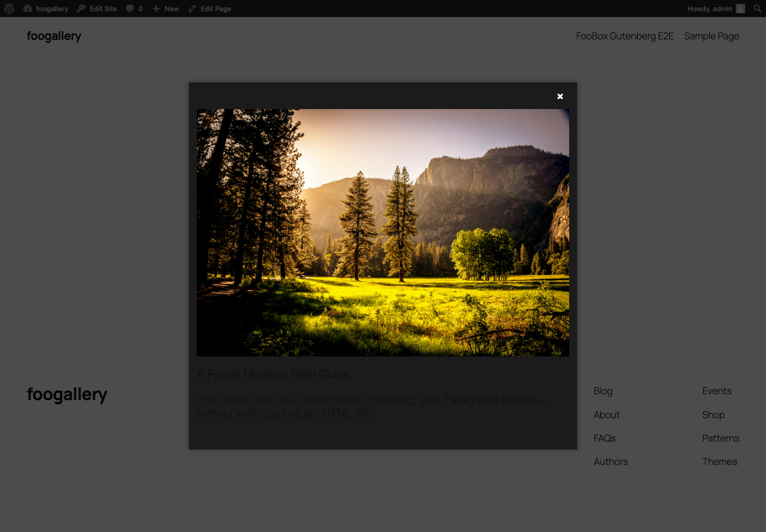
Task: Click the 'A Forest Meadow Field Guide' caption heading
Action: (273, 375)
